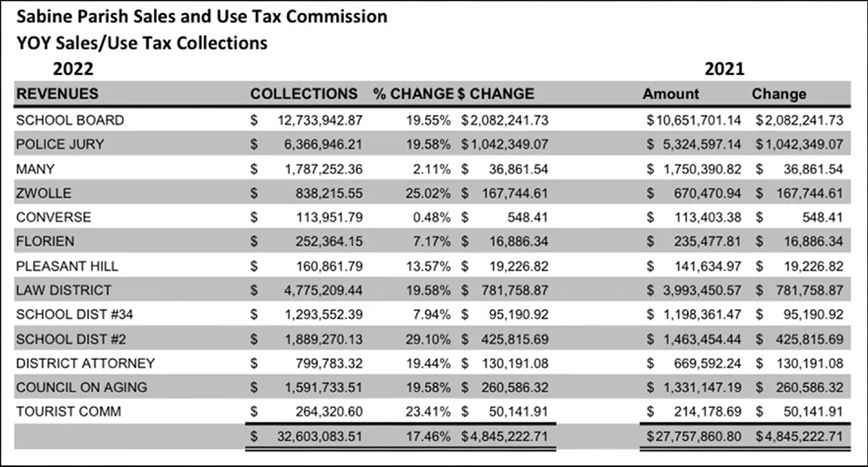Select the 2021 Amount column header

[x=671, y=93]
